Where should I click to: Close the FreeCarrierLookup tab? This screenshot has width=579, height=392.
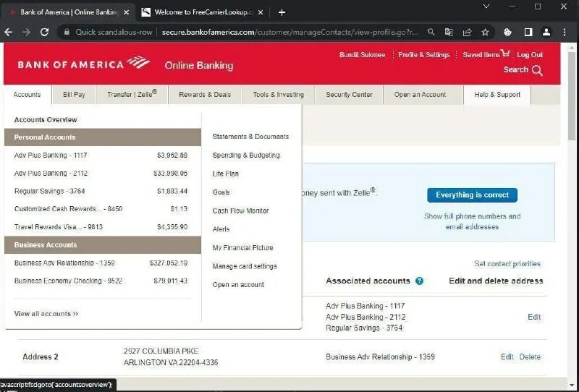tap(261, 12)
